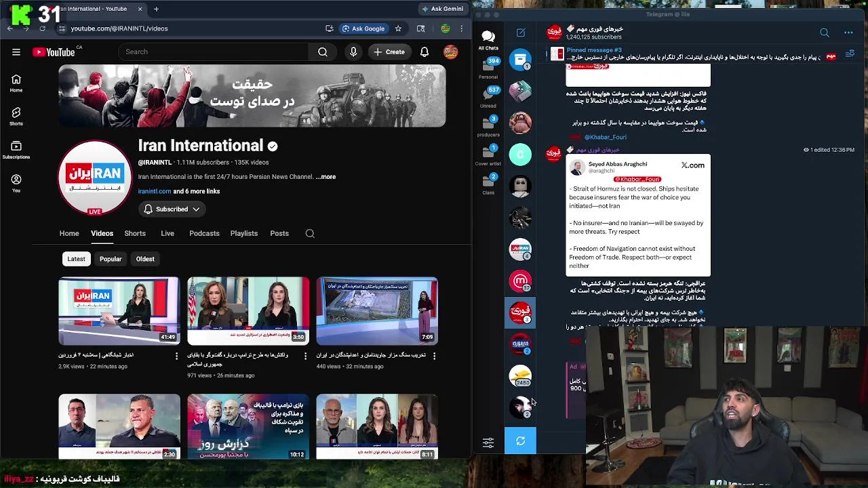Image resolution: width=868 pixels, height=488 pixels.
Task: Open chat with 2450 unread badge
Action: coord(520,375)
